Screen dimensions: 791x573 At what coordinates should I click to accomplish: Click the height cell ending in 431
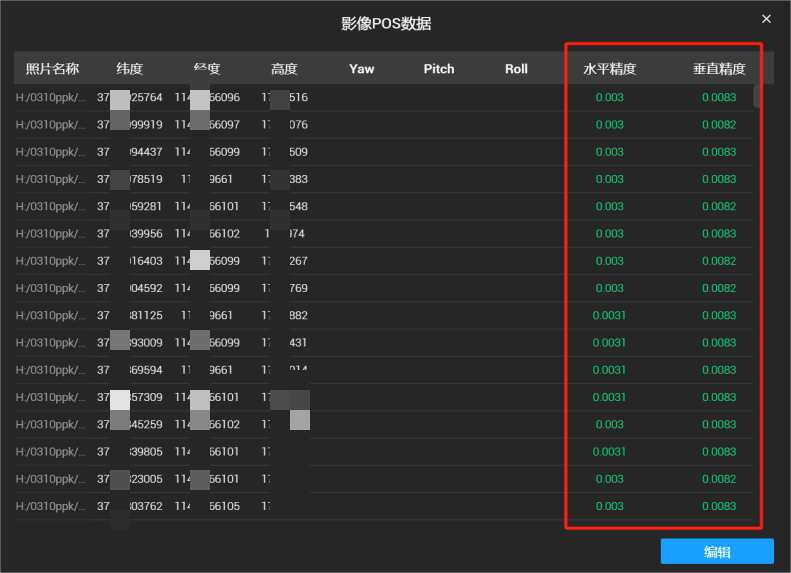tap(284, 342)
